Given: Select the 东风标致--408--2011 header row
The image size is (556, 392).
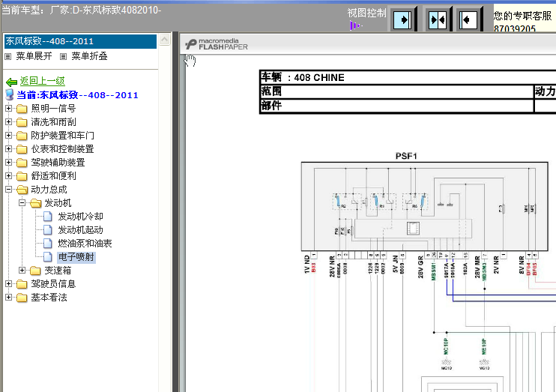Looking at the screenshot, I should tap(80, 41).
